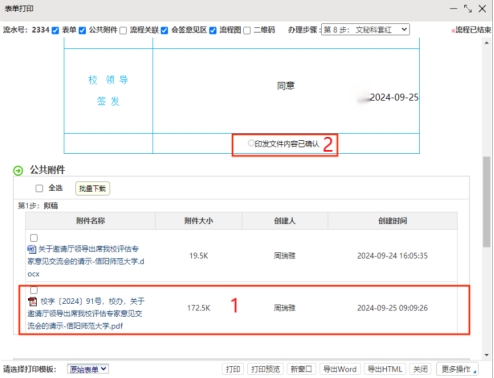Click the 第1步: 拟稿 step label
494x378 pixels.
38,206
